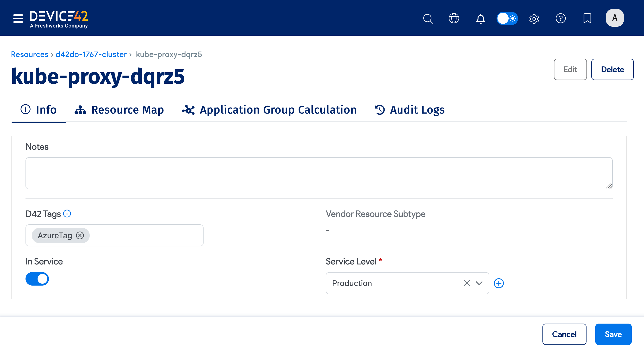Viewport: 644px width, 350px height.
Task: Click the Save button
Action: pos(613,334)
